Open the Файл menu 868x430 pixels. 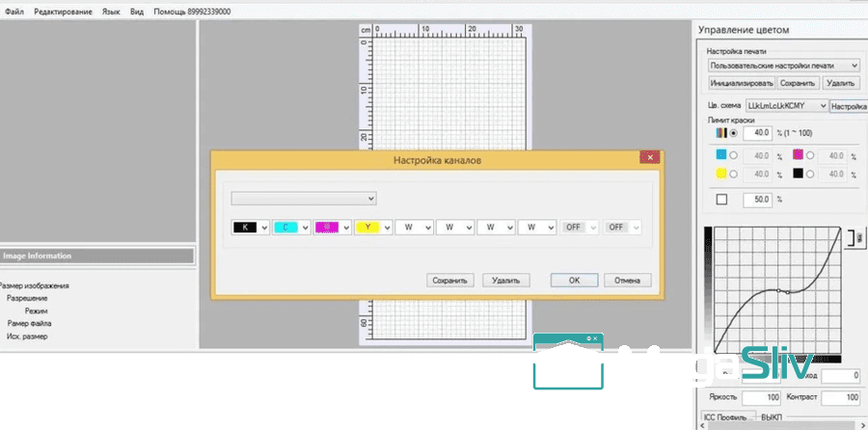14,12
